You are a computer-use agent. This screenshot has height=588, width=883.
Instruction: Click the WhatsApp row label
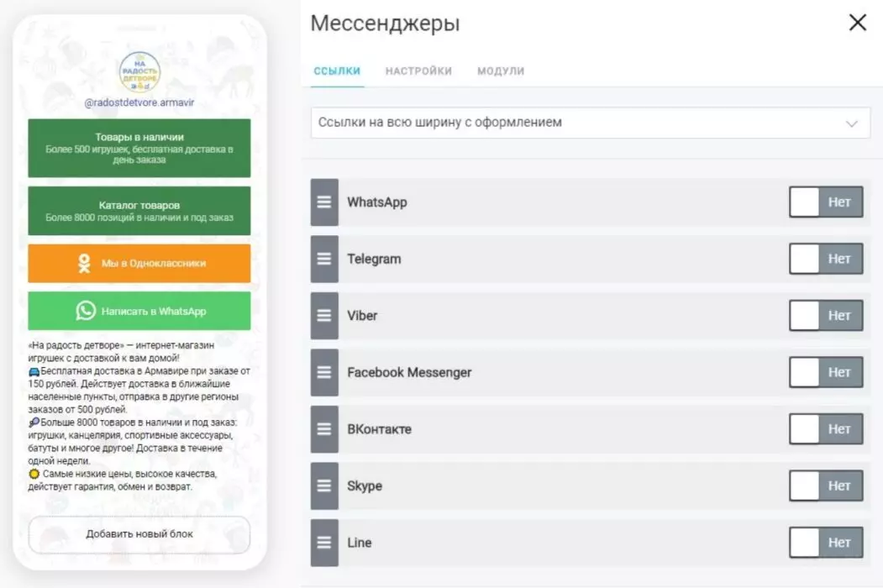click(376, 202)
